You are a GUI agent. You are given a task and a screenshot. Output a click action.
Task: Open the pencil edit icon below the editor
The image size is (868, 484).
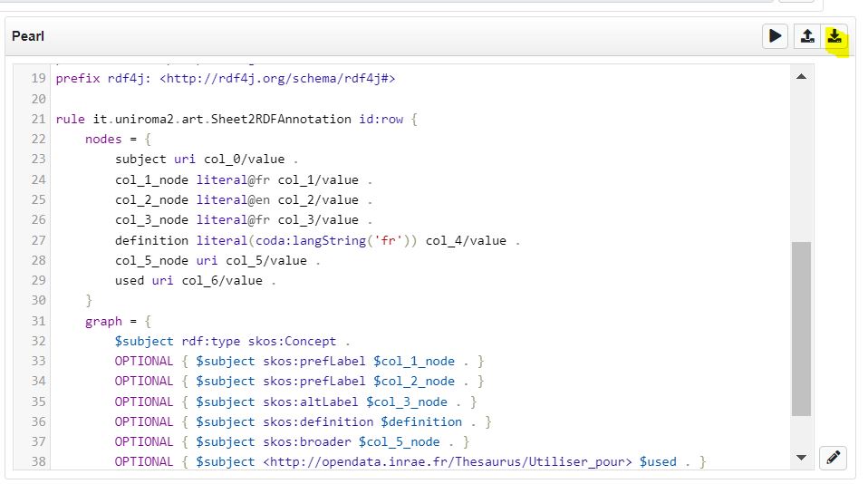click(x=833, y=459)
